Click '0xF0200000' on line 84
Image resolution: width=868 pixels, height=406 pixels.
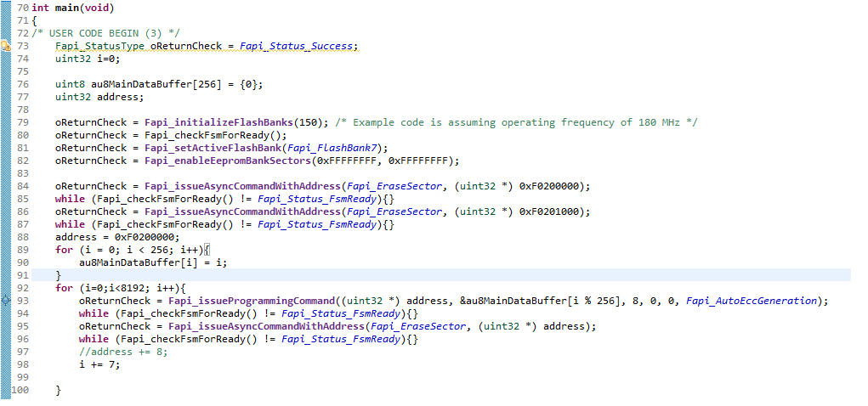[549, 186]
